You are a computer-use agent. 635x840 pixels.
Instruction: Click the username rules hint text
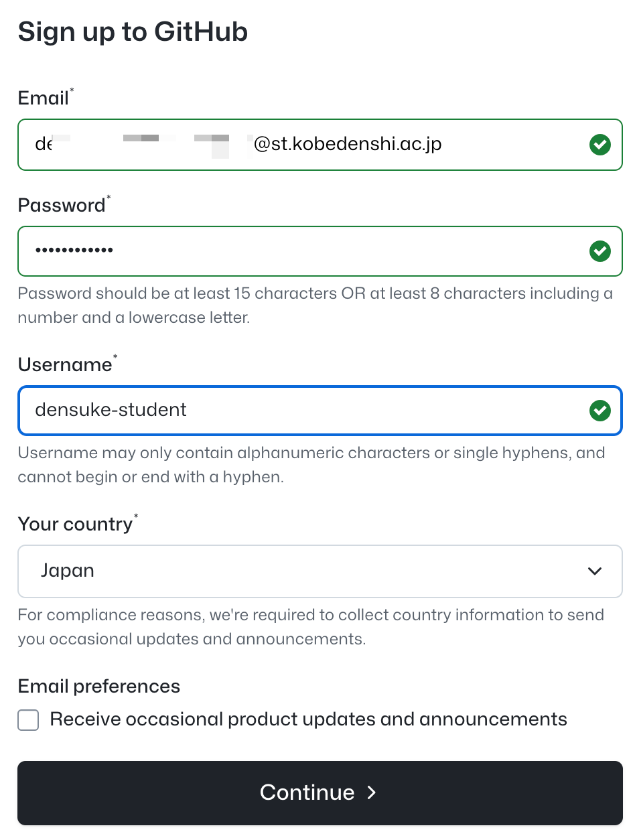[x=311, y=465]
